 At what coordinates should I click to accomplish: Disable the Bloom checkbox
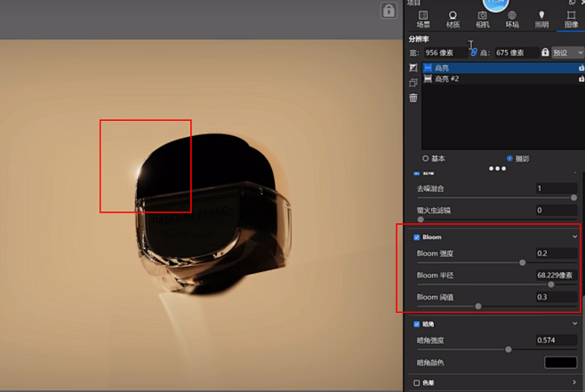(x=418, y=237)
